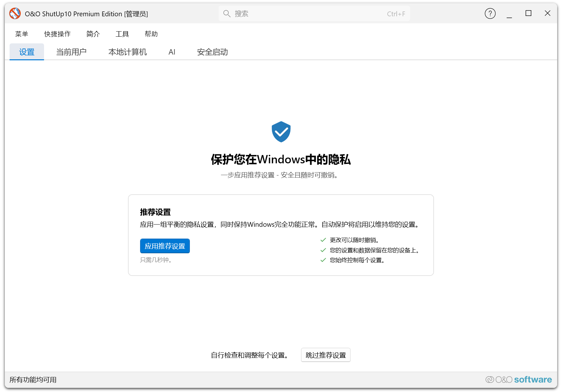Click the 只需几秒钟 hint text
This screenshot has width=561, height=392.
coord(156,260)
